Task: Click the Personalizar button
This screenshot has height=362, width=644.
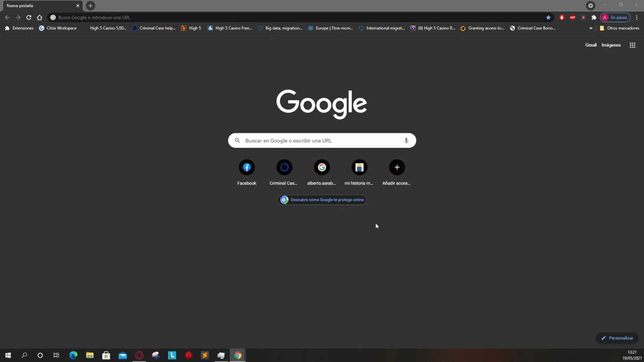Action: [x=617, y=338]
